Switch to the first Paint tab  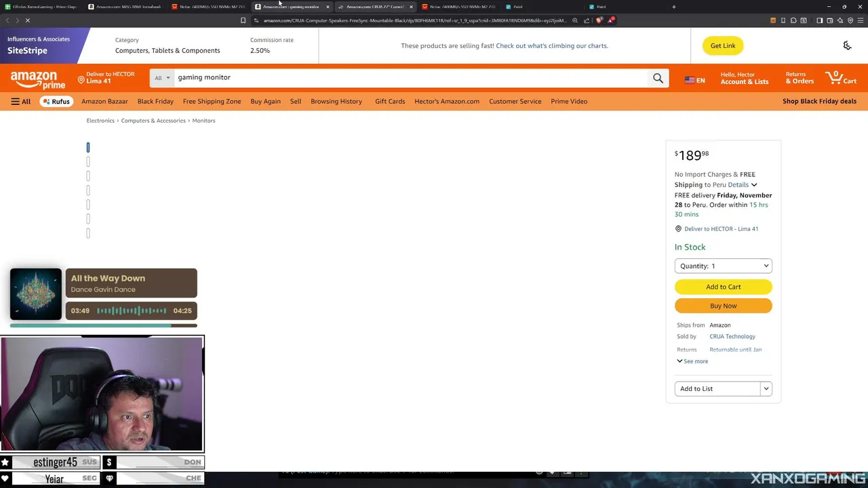(517, 7)
